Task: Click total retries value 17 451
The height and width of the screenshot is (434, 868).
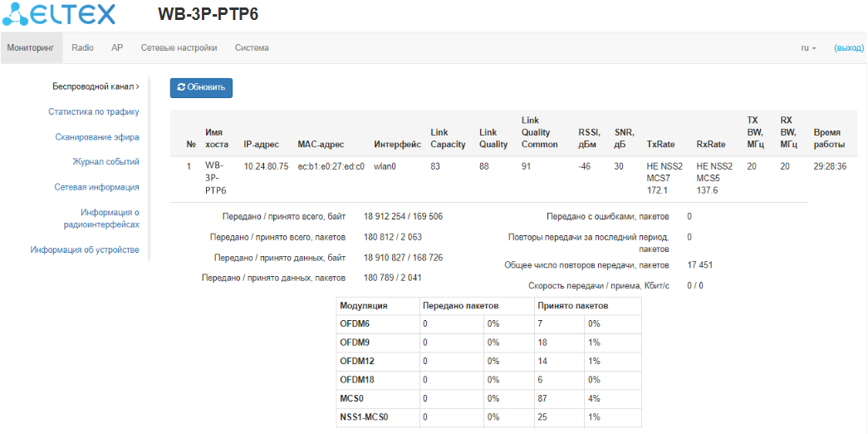Action: coord(699,265)
